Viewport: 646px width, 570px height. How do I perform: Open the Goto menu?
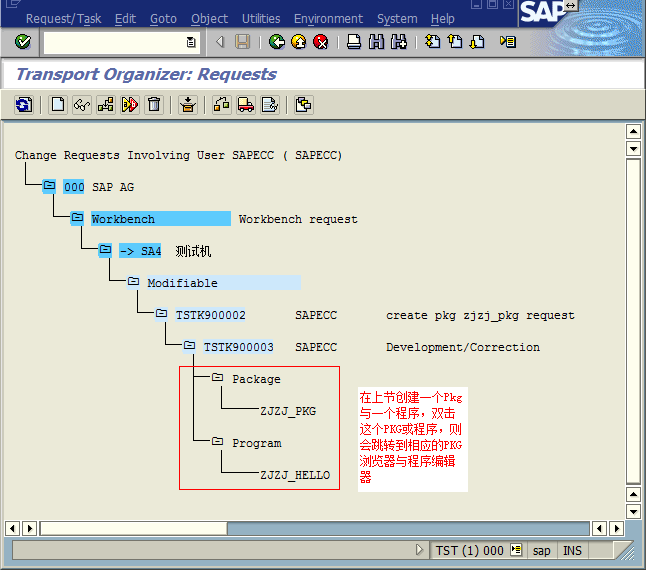click(163, 19)
